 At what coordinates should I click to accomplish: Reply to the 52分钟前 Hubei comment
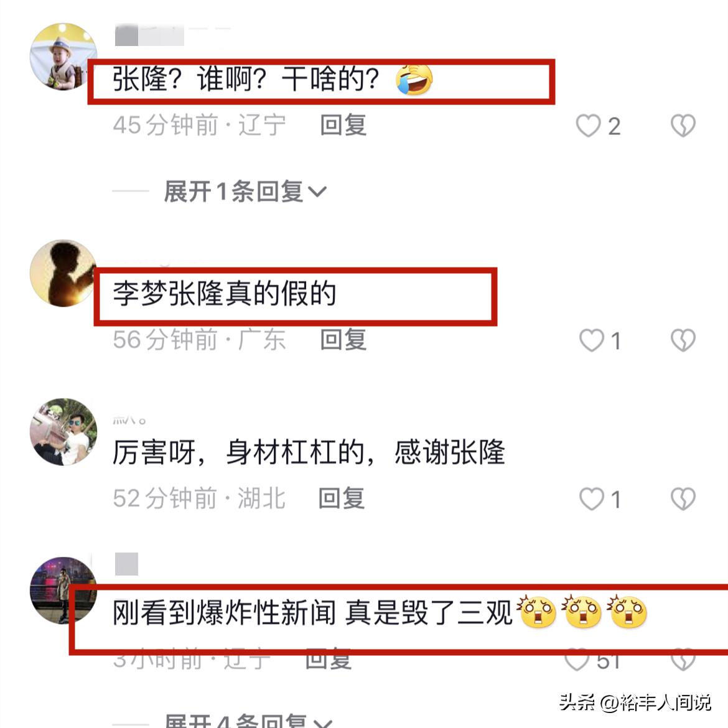click(x=341, y=498)
